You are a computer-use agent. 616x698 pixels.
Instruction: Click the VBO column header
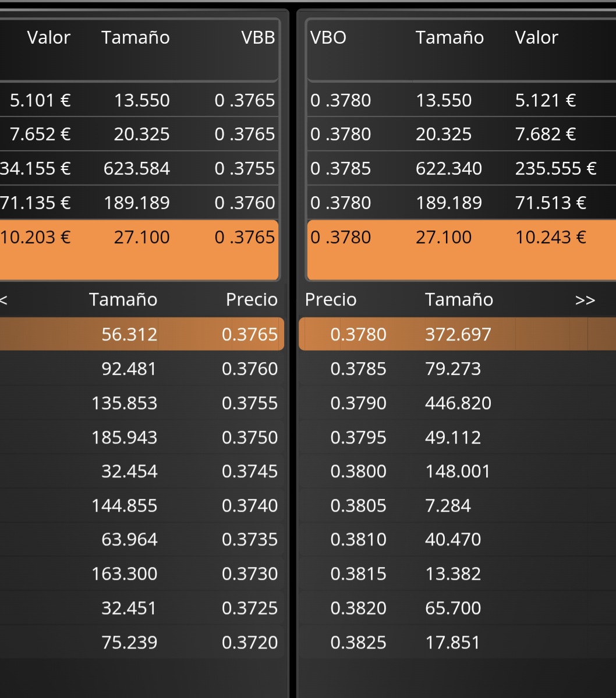click(328, 38)
